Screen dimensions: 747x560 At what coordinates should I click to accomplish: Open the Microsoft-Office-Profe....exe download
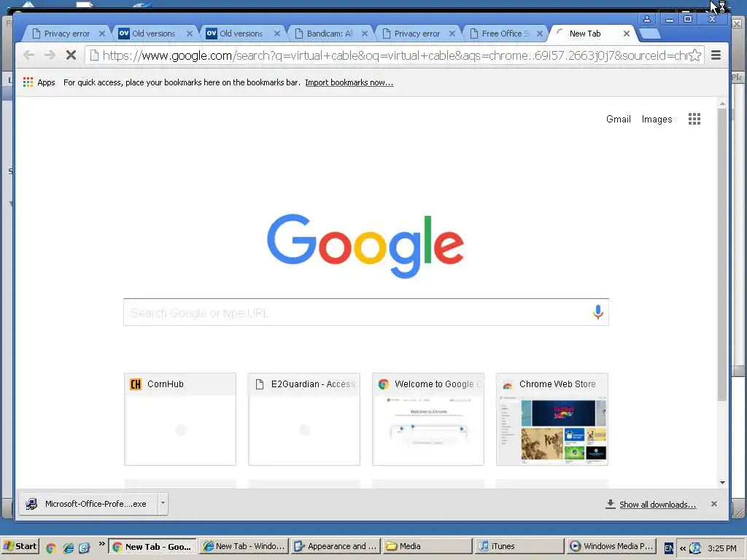point(88,504)
